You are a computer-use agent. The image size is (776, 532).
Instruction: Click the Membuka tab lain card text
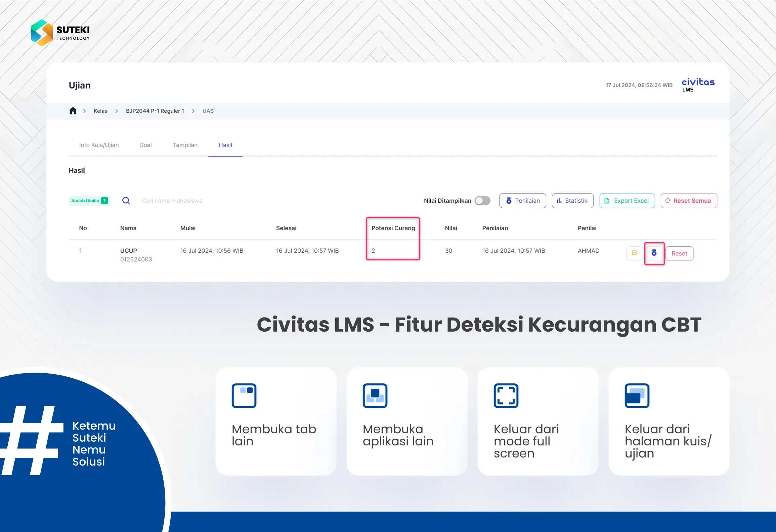[x=274, y=435]
